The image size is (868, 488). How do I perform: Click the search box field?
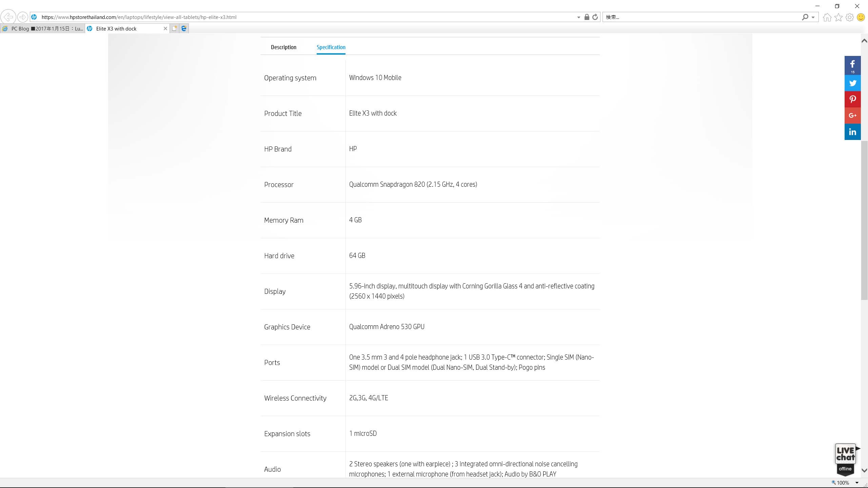coord(702,17)
